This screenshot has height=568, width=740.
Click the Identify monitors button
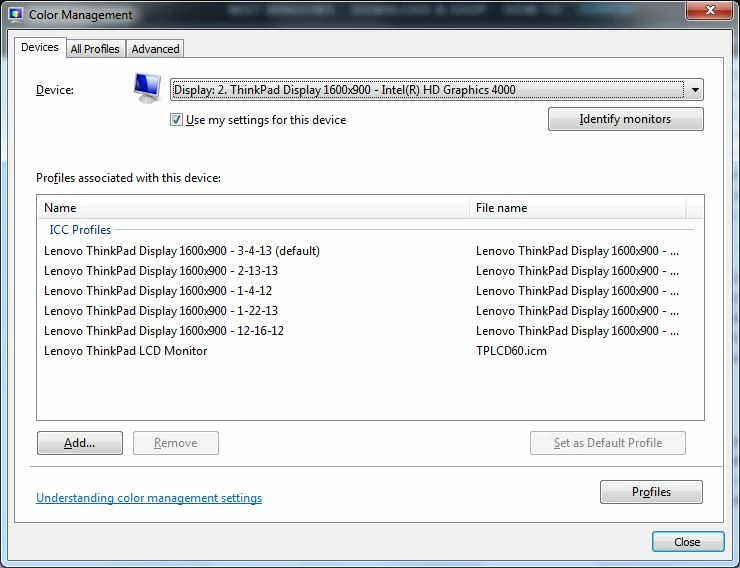(625, 119)
